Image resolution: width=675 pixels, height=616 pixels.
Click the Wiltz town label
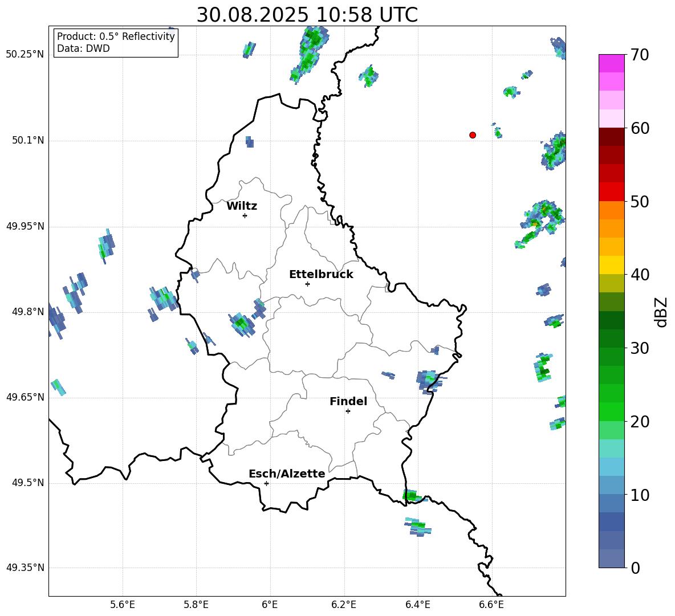(x=242, y=206)
